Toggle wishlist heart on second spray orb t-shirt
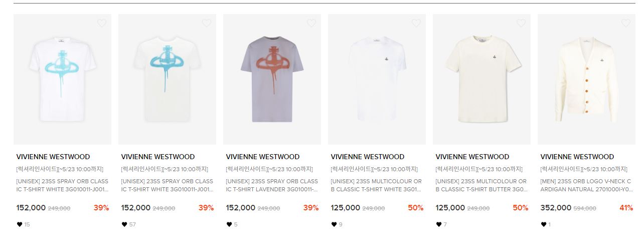The height and width of the screenshot is (243, 644). (207, 23)
